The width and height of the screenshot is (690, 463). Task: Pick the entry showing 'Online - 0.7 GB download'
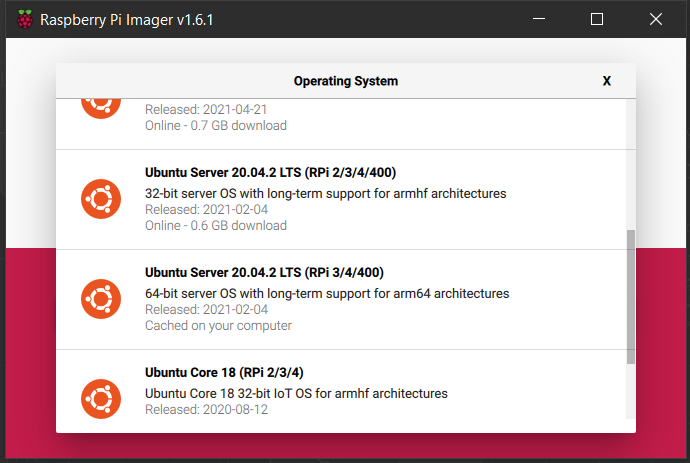(216, 125)
